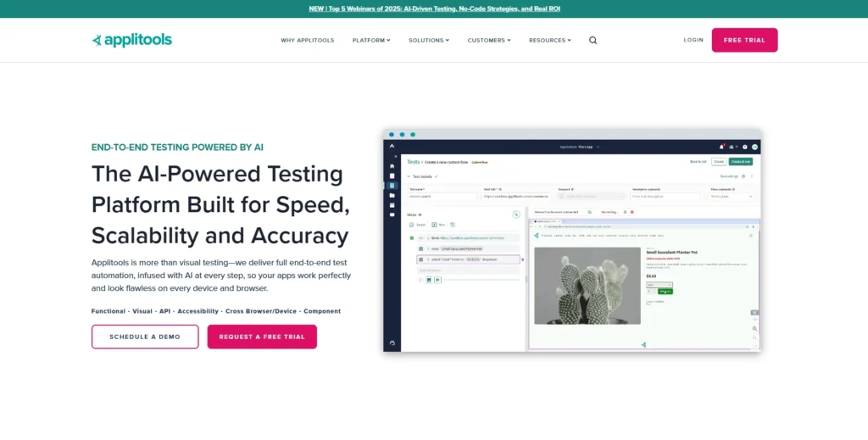Screen dimensions: 868x440
Task: Click the notification bell in demo screenshot
Action: pos(721,147)
